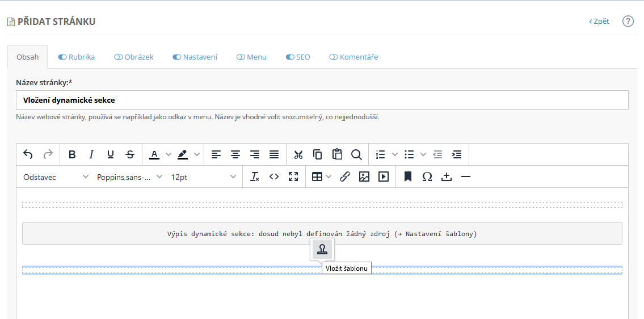Image resolution: width=644 pixels, height=319 pixels.
Task: Click the fullscreen editor icon
Action: (293, 177)
